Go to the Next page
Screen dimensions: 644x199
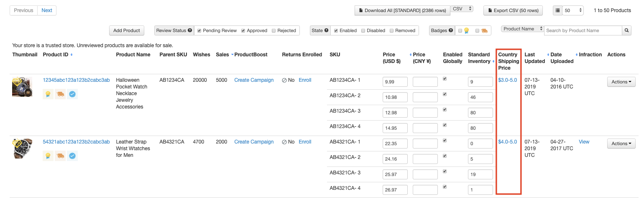tap(47, 10)
